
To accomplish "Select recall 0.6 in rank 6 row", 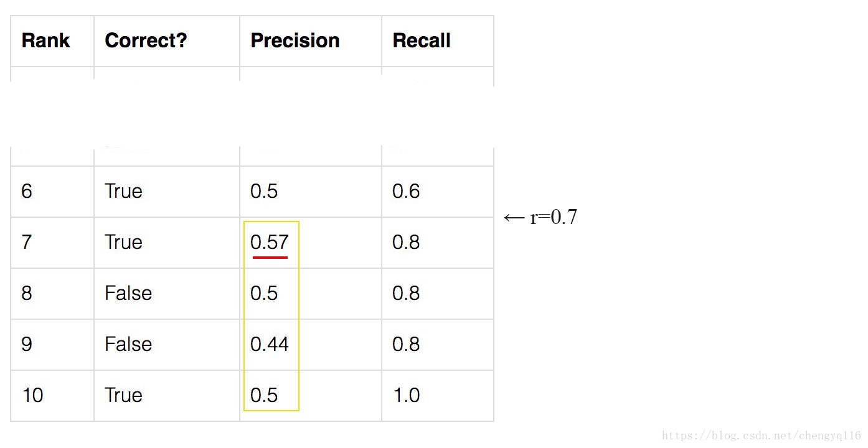I will pyautogui.click(x=406, y=191).
